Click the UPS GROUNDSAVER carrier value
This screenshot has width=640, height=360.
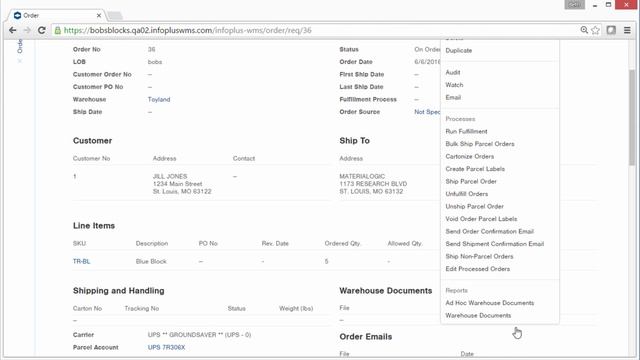[x=199, y=335]
